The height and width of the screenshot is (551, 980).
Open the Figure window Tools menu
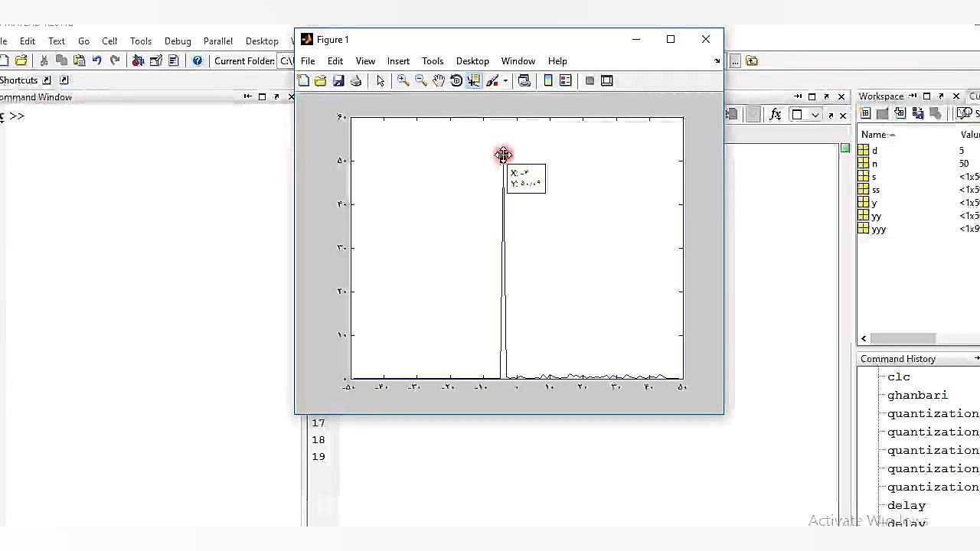tap(433, 61)
